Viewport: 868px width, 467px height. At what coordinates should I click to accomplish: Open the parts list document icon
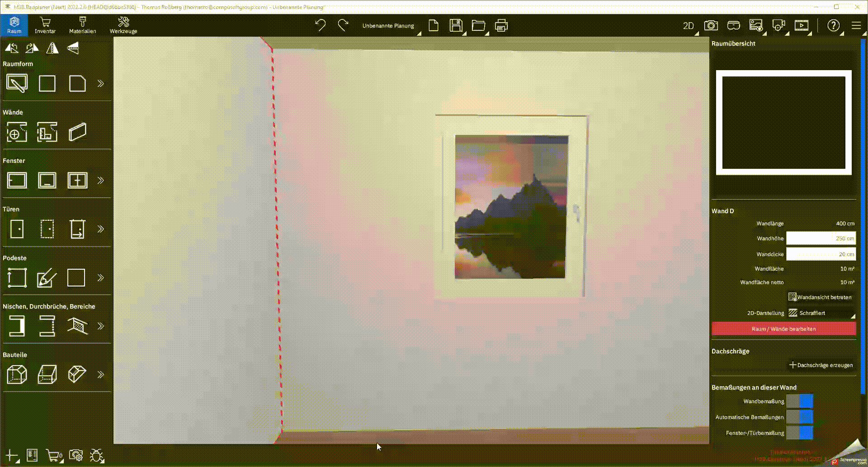[32, 455]
